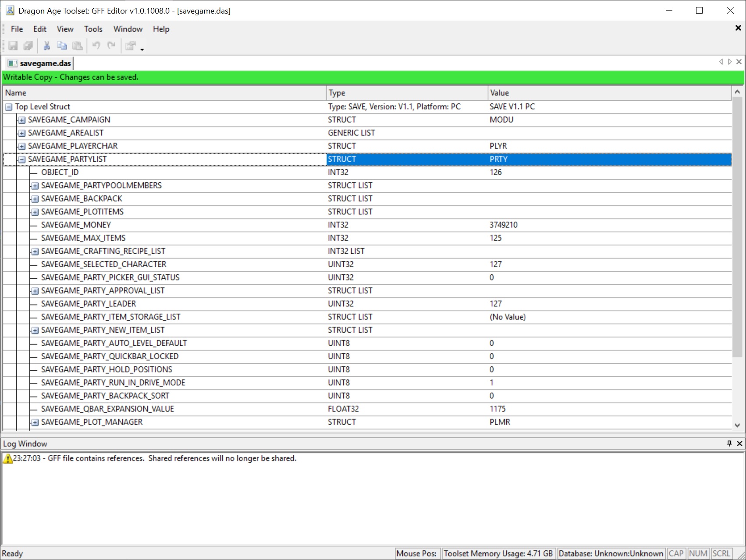Close the savegame.das tab
Viewport: 746px width, 560px height.
(x=739, y=62)
